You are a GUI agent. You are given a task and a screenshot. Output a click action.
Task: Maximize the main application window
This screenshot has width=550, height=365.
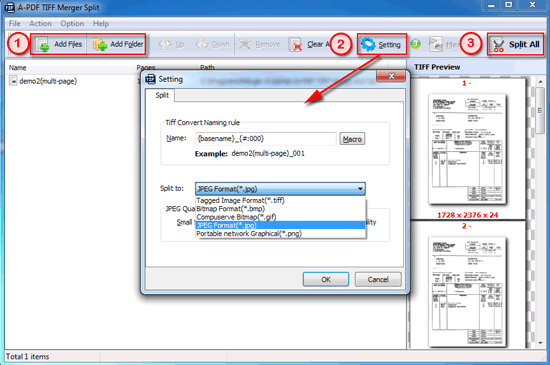pyautogui.click(x=509, y=5)
